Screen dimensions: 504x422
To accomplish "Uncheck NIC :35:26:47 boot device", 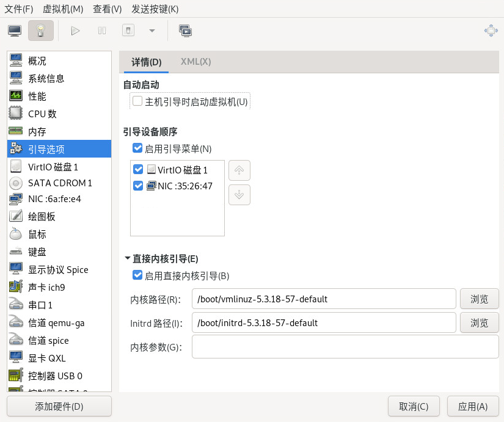I will tap(137, 186).
